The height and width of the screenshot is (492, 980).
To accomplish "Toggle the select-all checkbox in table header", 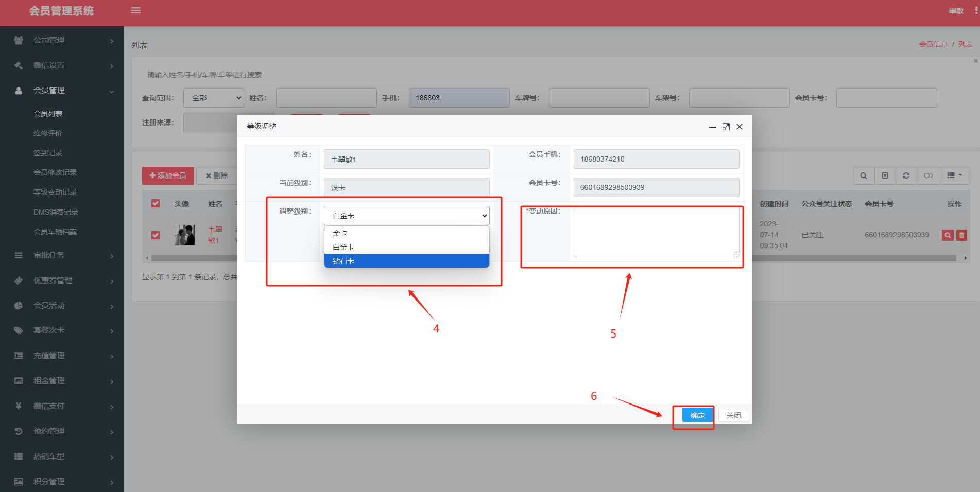I will [x=156, y=203].
